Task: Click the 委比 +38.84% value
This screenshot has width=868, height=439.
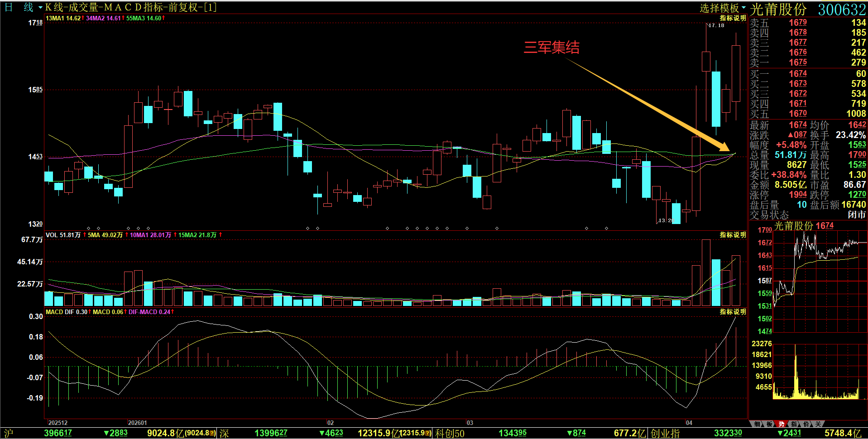Action: 789,175
